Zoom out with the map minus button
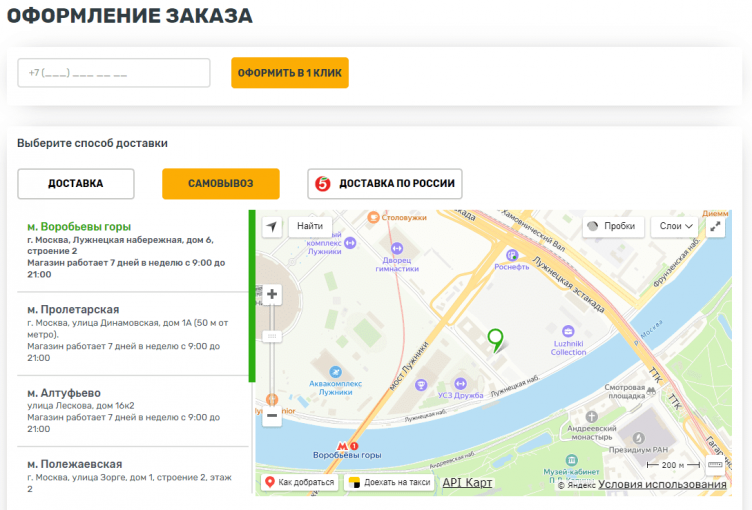 click(x=272, y=416)
